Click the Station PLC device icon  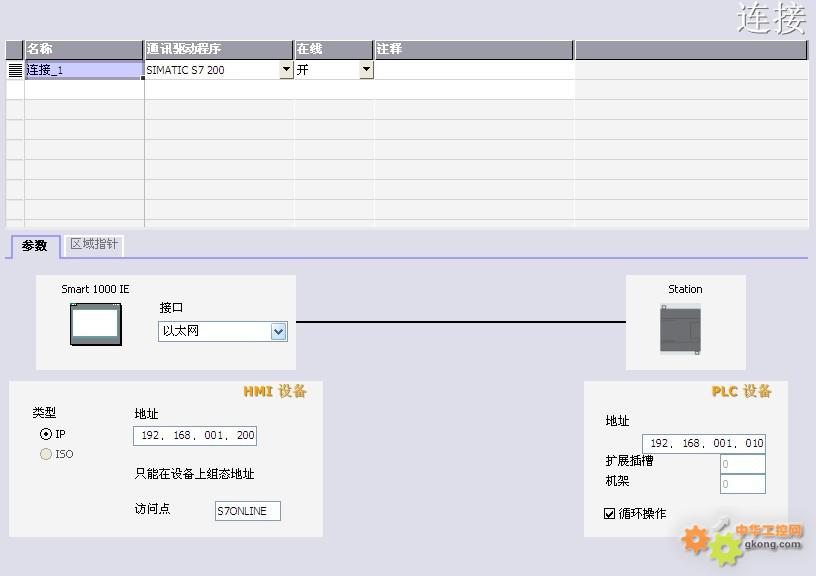click(681, 330)
